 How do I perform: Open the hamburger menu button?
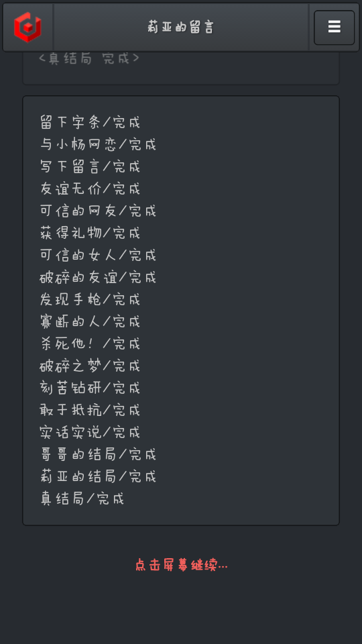334,28
